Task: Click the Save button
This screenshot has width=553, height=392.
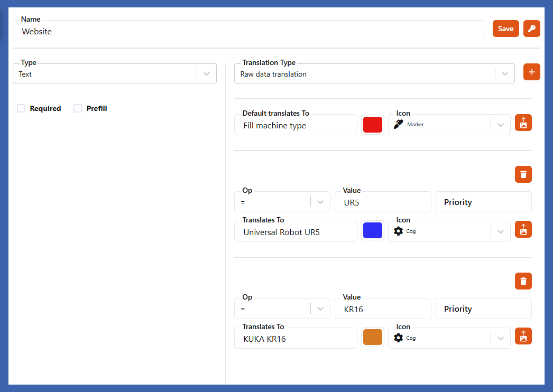Action: [x=505, y=29]
